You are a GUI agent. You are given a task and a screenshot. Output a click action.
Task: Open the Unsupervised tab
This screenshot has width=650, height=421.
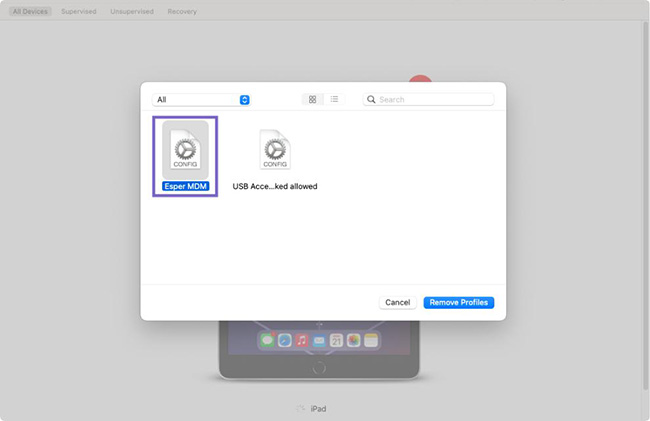pos(132,12)
